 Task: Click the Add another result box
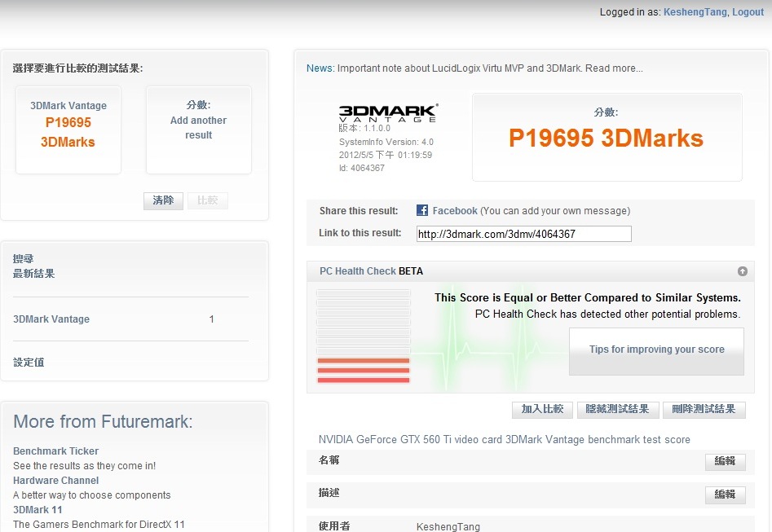point(199,130)
